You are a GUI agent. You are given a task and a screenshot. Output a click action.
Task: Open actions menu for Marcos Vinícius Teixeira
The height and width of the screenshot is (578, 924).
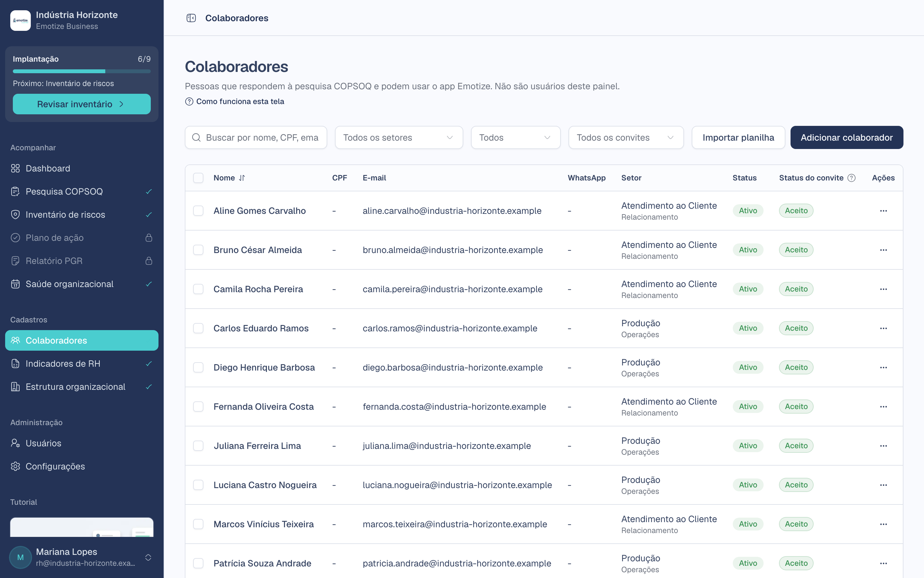[883, 524]
